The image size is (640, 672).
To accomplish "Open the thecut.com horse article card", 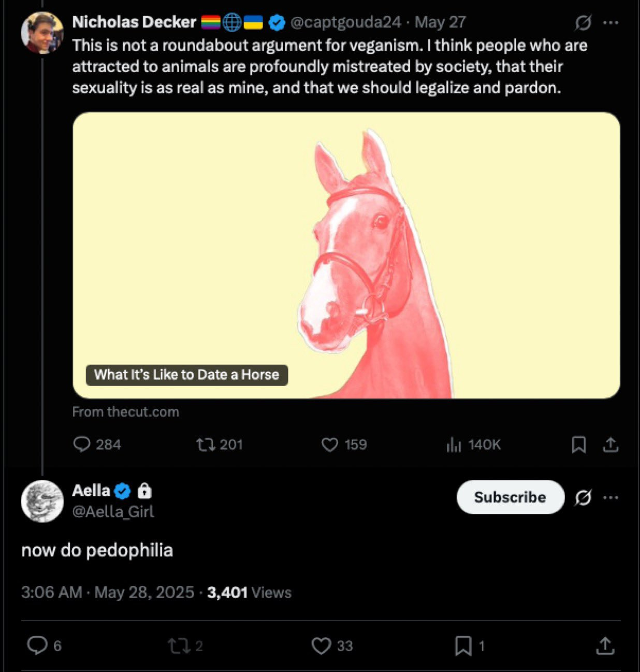I will [x=346, y=255].
